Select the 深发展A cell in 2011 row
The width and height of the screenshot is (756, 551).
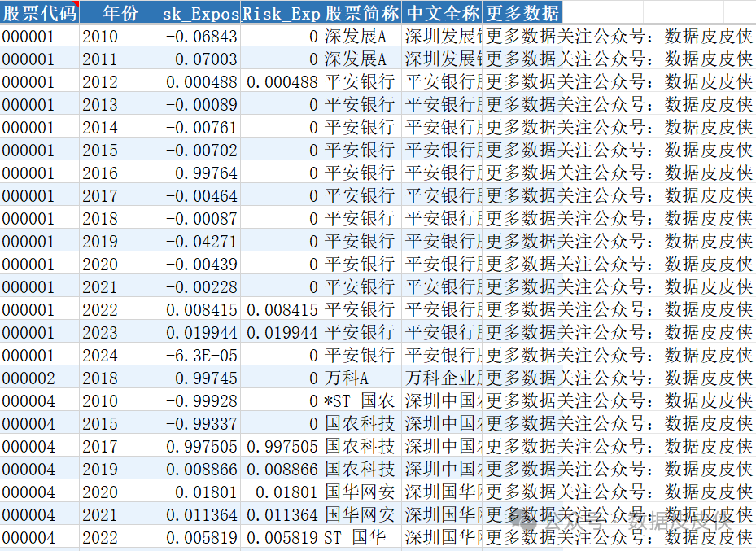click(x=361, y=59)
